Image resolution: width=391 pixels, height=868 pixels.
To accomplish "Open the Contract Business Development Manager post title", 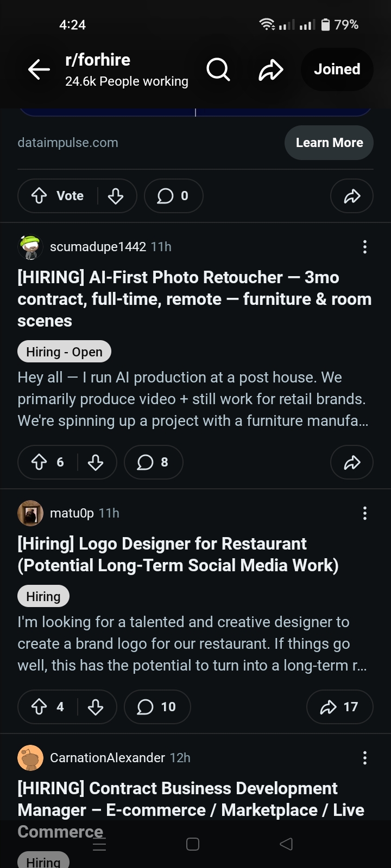I will 191,810.
